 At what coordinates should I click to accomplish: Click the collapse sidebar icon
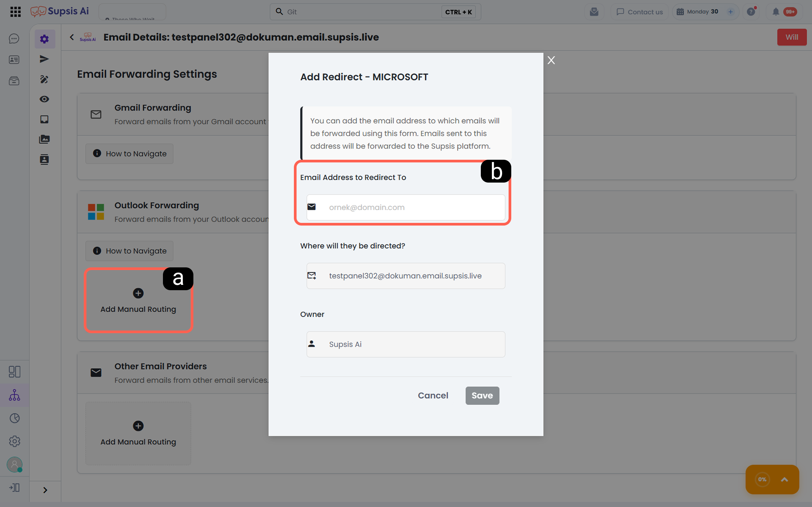(x=14, y=488)
